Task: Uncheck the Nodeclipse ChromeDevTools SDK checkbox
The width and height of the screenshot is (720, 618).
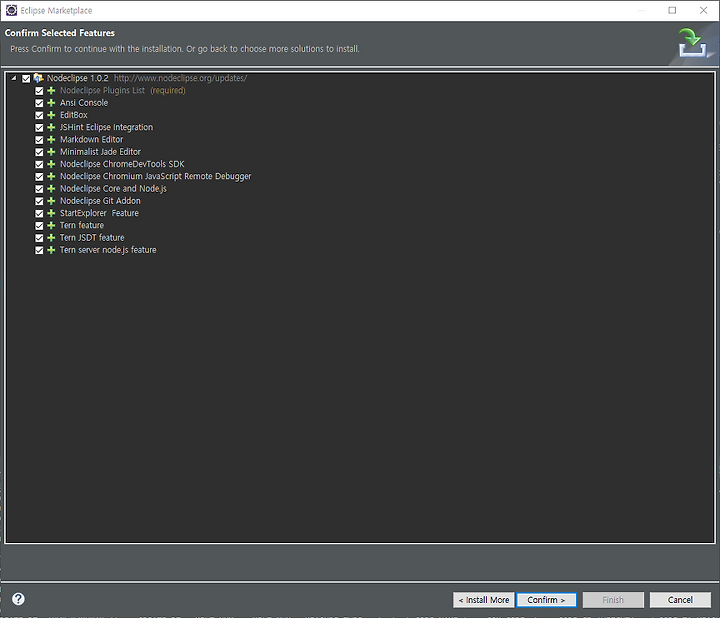Action: 39,164
